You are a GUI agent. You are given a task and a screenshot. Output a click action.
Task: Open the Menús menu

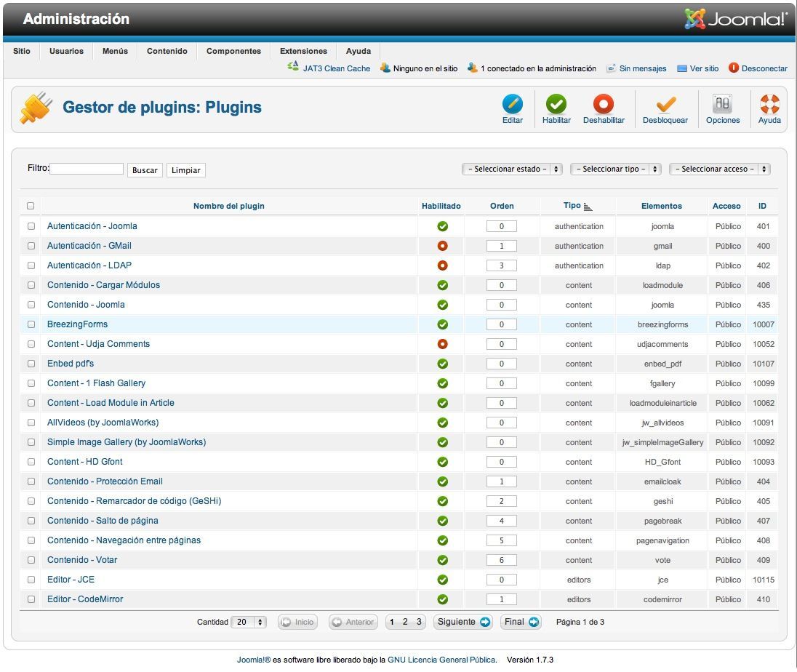click(x=115, y=51)
